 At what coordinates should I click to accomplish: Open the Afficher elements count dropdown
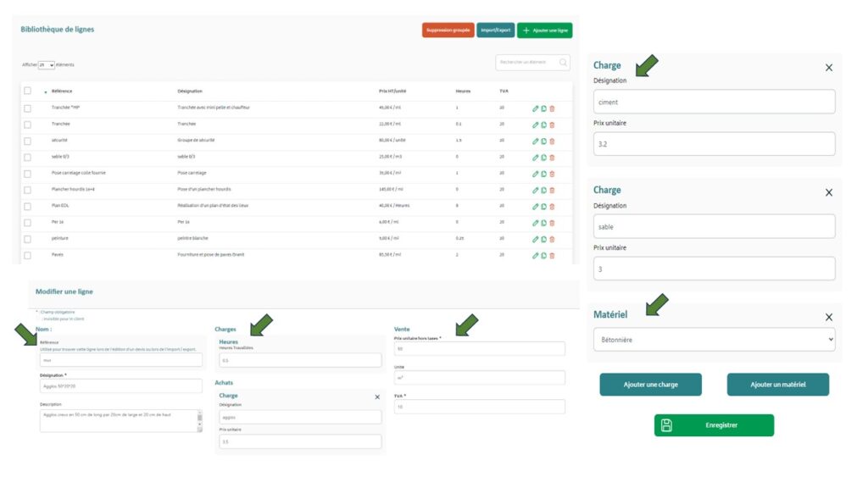tap(46, 65)
